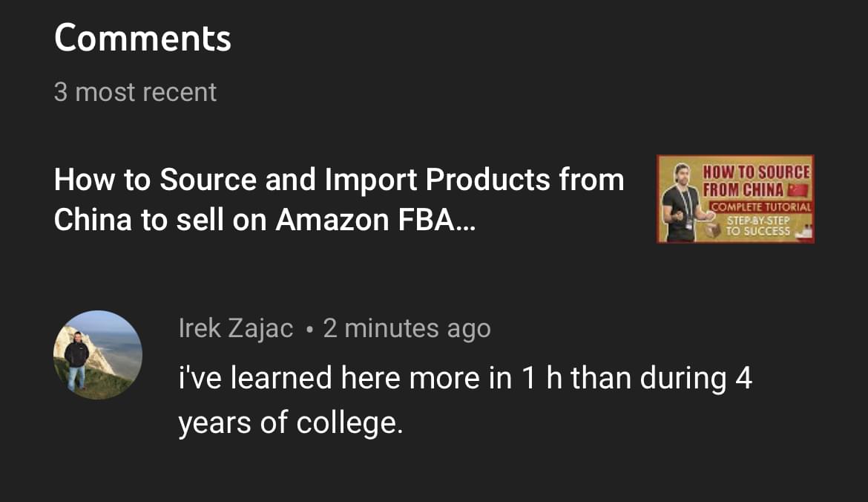Click the video thumbnail for the China sourcing tutorial

(735, 199)
